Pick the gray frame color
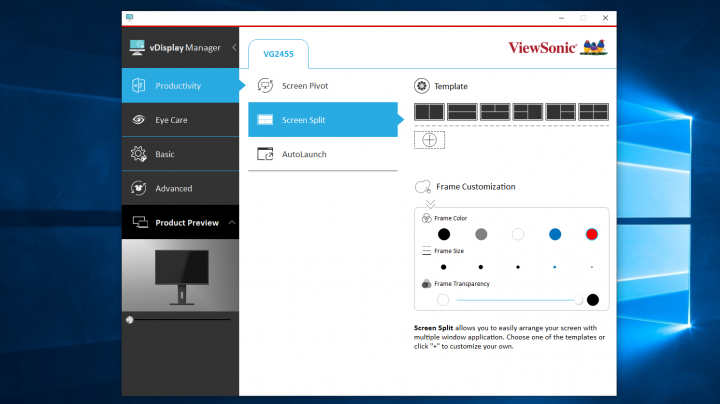 (x=481, y=234)
